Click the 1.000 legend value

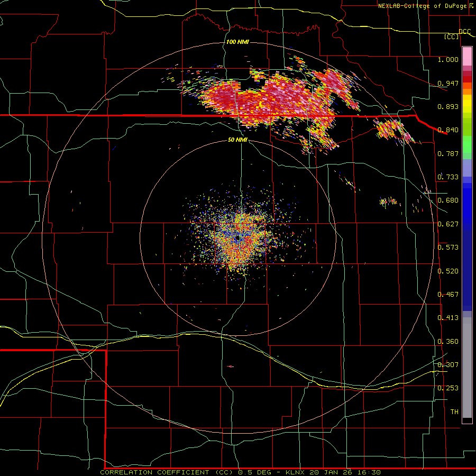click(x=448, y=59)
